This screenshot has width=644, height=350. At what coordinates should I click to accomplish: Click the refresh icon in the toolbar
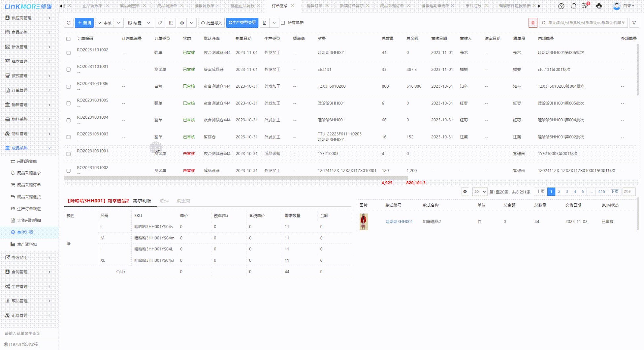[x=69, y=23]
